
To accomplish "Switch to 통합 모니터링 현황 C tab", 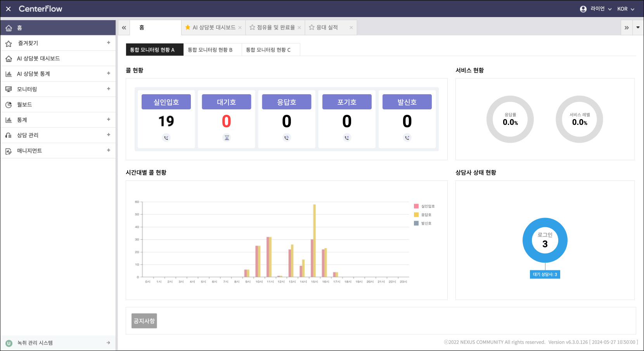I will coord(268,50).
